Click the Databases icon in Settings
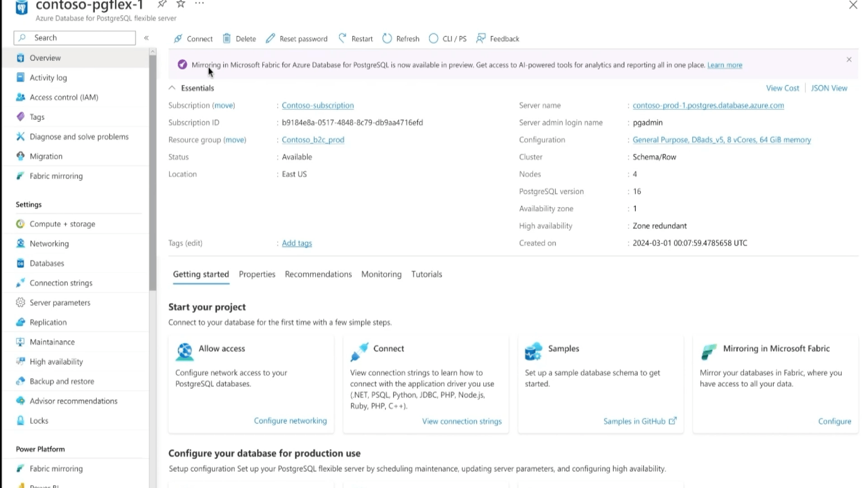Image resolution: width=868 pixels, height=488 pixels. (20, 263)
